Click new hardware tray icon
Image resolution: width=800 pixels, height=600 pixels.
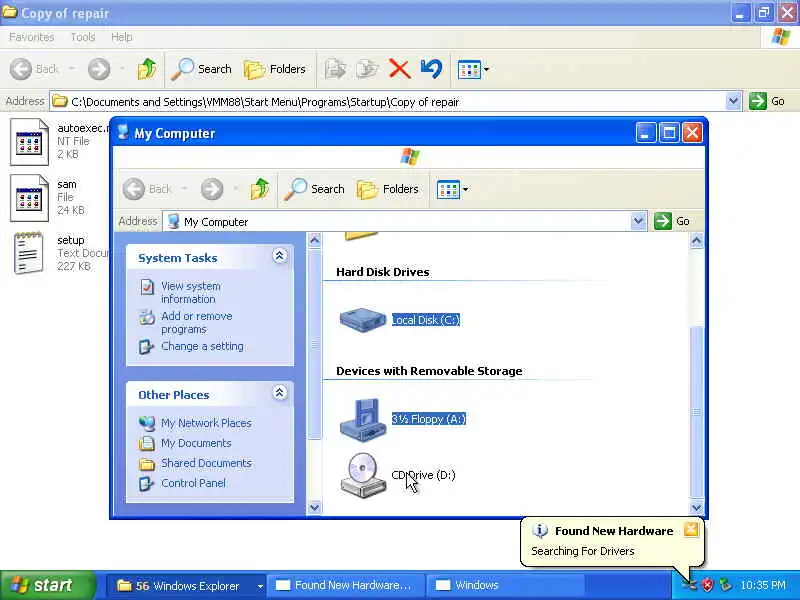tap(690, 585)
